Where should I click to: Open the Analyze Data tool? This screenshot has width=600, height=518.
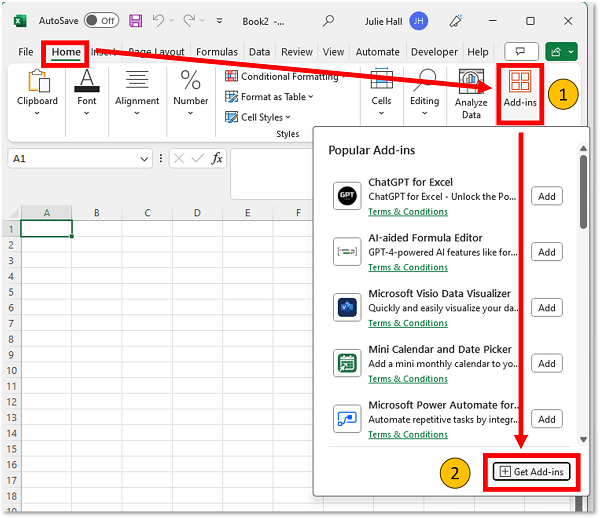pos(471,95)
